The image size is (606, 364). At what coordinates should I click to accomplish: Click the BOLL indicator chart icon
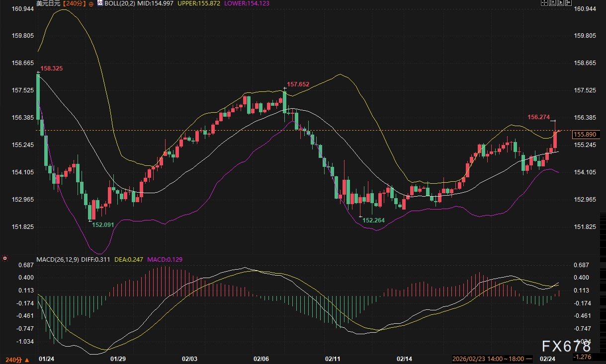click(99, 3)
